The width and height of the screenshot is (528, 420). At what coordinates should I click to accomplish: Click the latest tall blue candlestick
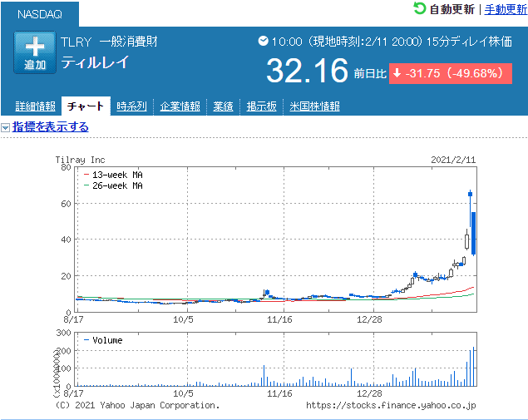click(x=473, y=233)
